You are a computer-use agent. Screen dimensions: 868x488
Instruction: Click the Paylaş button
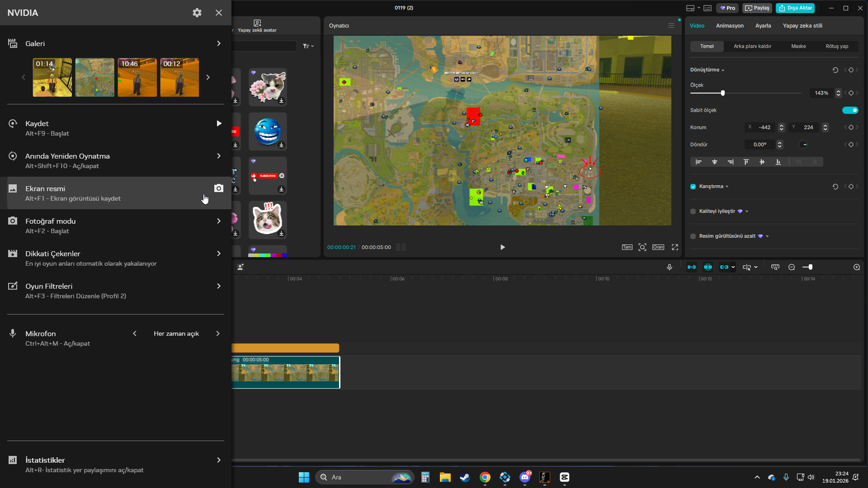[757, 8]
